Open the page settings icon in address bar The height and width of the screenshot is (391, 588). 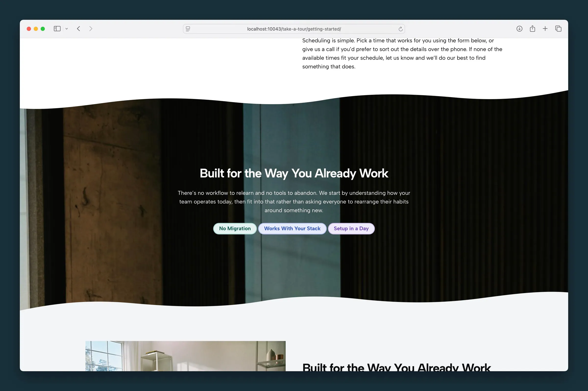(188, 29)
